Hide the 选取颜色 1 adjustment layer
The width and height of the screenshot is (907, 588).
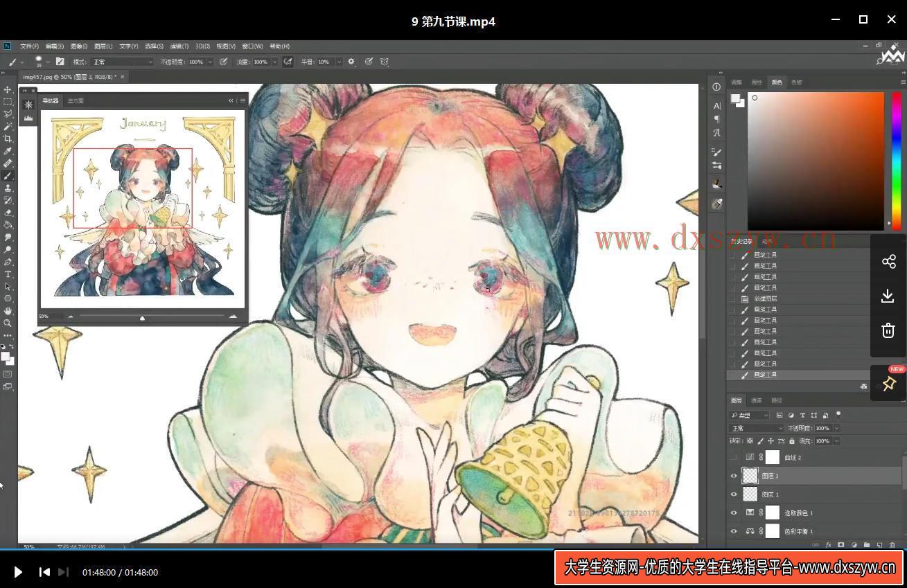pyautogui.click(x=734, y=513)
